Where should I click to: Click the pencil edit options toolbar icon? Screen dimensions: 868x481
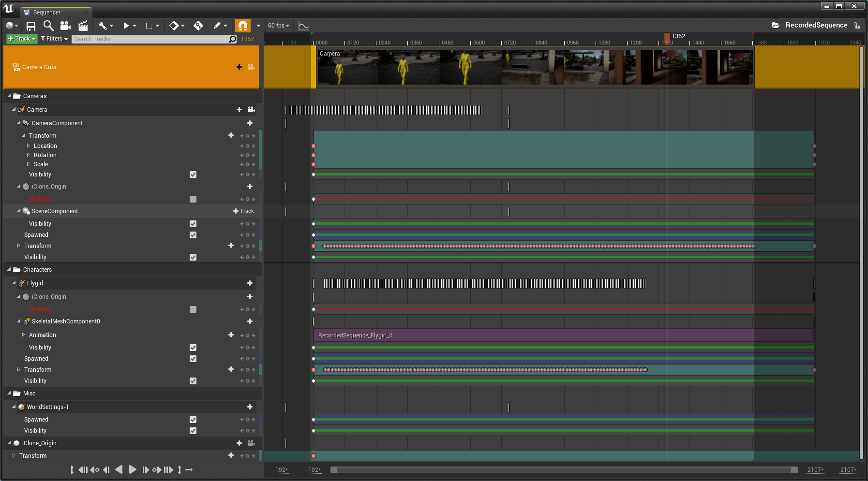(x=217, y=26)
